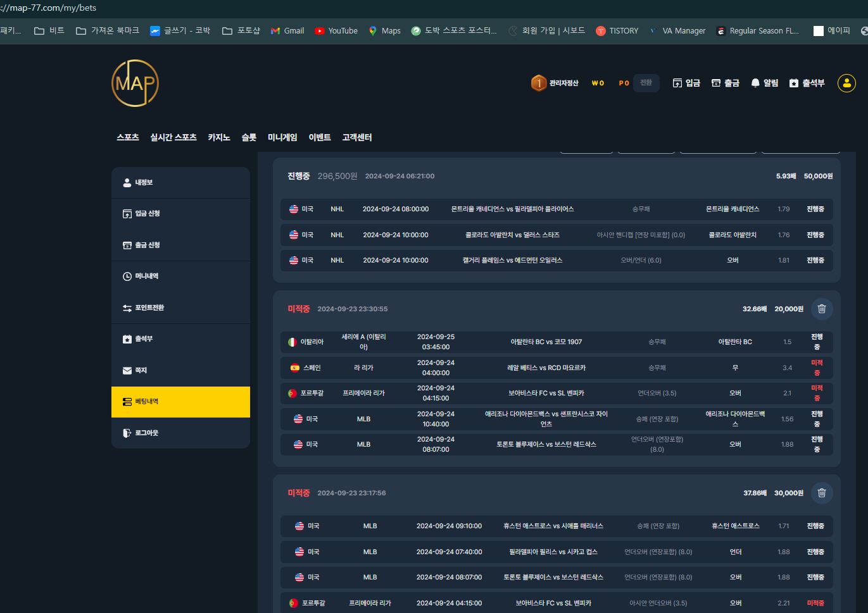Viewport: 868px width, 613px height.
Task: Open 입금 deposit in the header
Action: [686, 83]
